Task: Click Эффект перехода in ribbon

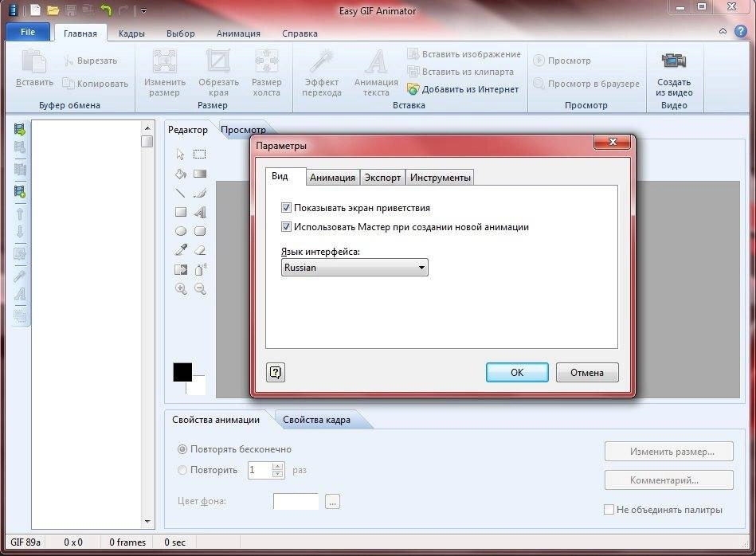Action: click(x=322, y=72)
